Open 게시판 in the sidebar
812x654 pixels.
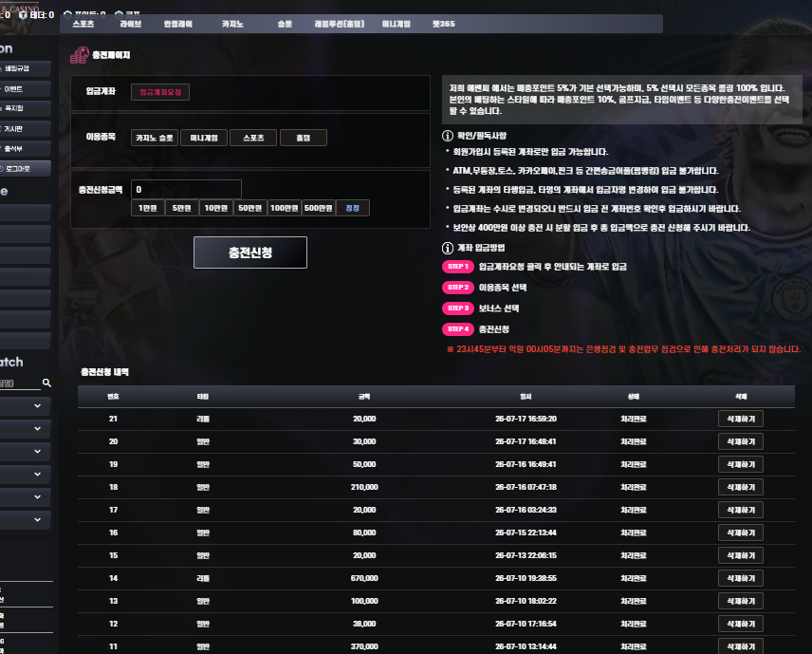(25, 128)
